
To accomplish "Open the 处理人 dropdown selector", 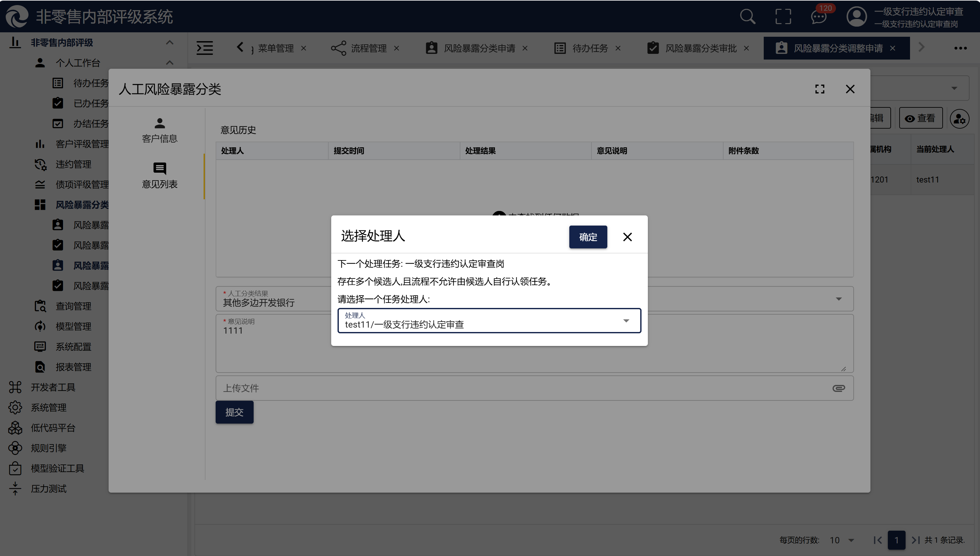I will [x=489, y=321].
